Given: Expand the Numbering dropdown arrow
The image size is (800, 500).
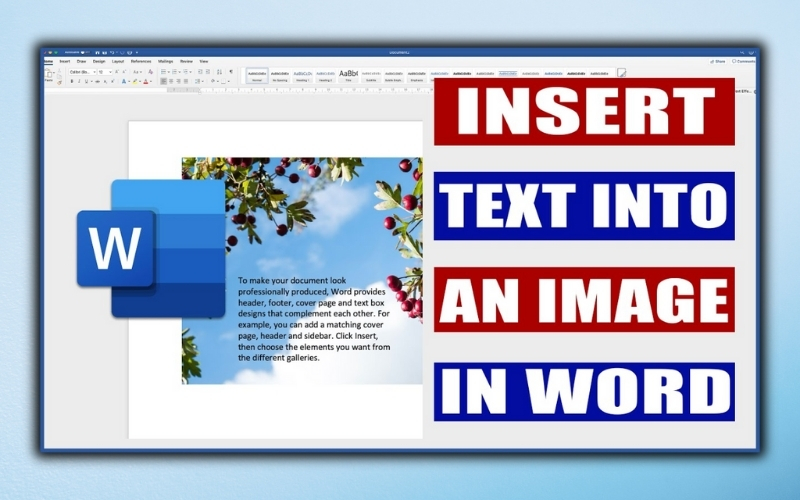Looking at the screenshot, I should (180, 72).
